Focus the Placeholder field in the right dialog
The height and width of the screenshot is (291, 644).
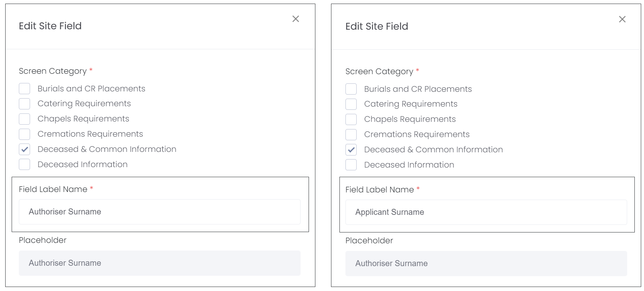coord(486,263)
